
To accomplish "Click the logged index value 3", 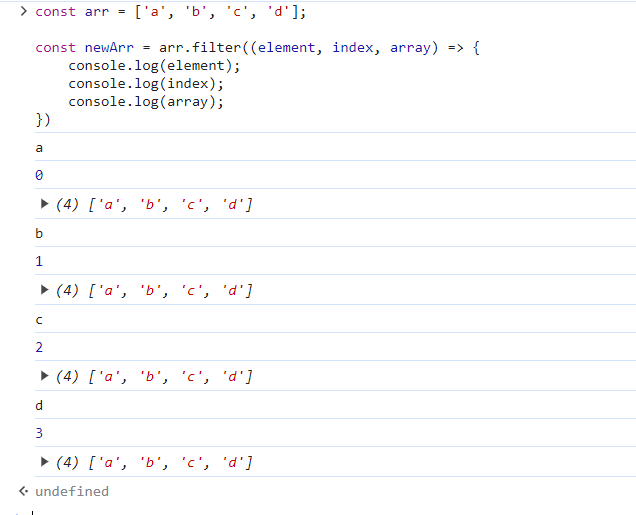I will coord(39,433).
